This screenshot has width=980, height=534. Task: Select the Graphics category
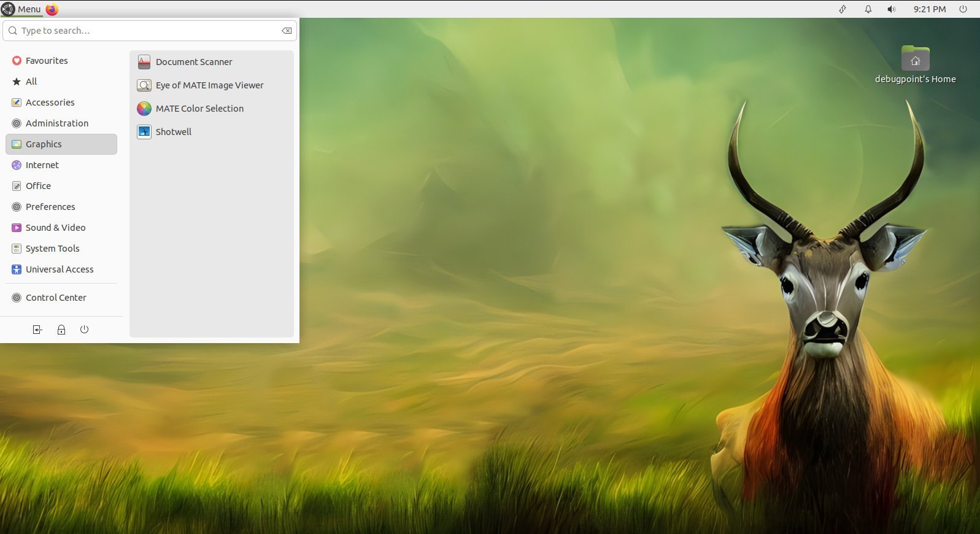click(x=61, y=144)
